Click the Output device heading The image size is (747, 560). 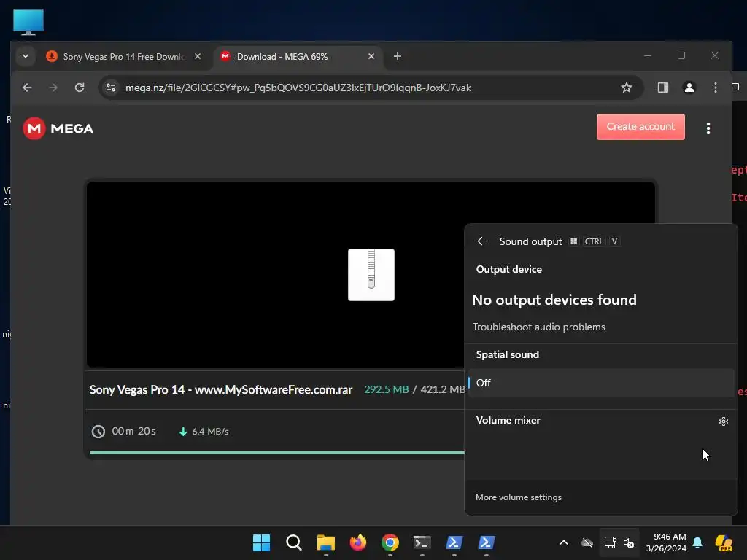click(x=508, y=270)
